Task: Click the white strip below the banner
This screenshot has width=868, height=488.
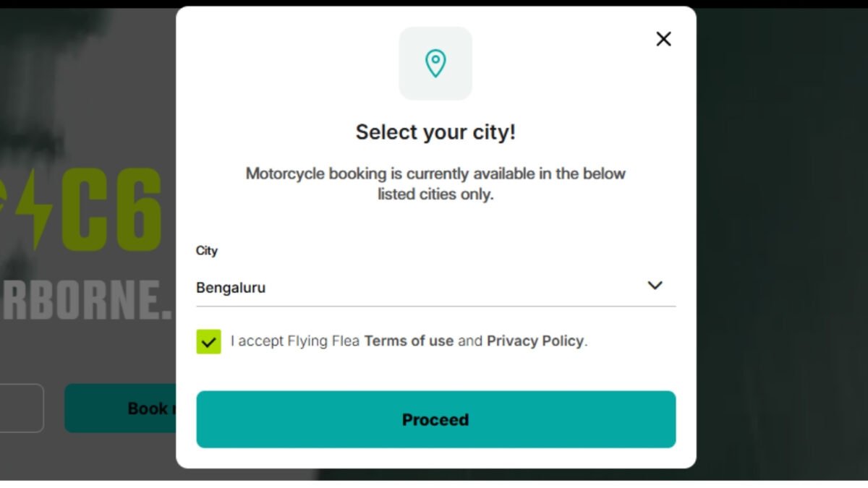Action: (x=434, y=484)
